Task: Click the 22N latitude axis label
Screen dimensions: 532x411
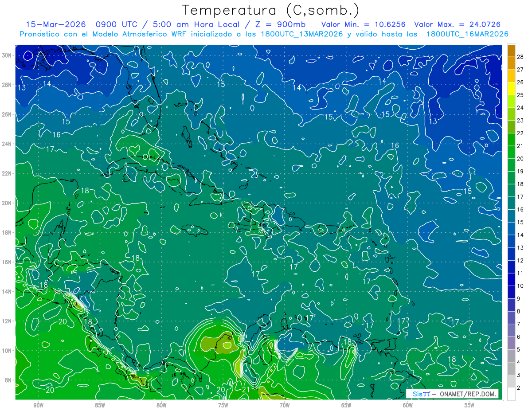Action: click(7, 173)
